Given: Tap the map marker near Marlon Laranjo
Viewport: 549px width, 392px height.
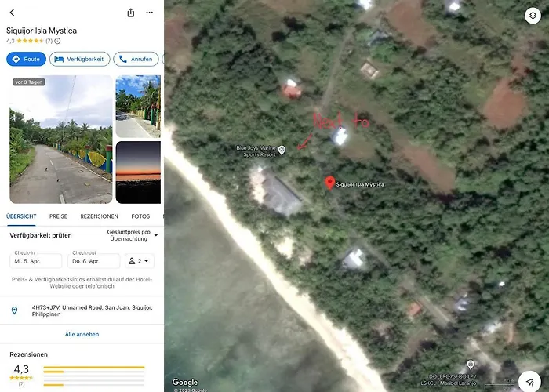Looking at the screenshot, I should tap(471, 365).
